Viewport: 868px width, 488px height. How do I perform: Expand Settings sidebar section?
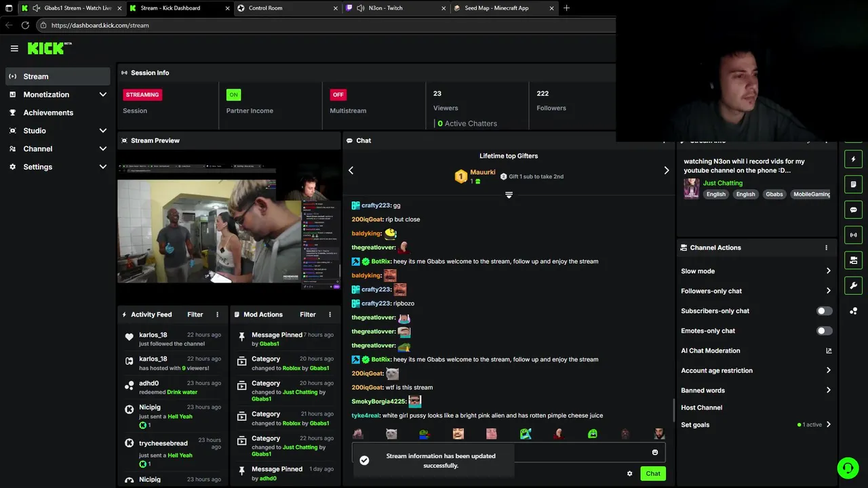tap(103, 167)
